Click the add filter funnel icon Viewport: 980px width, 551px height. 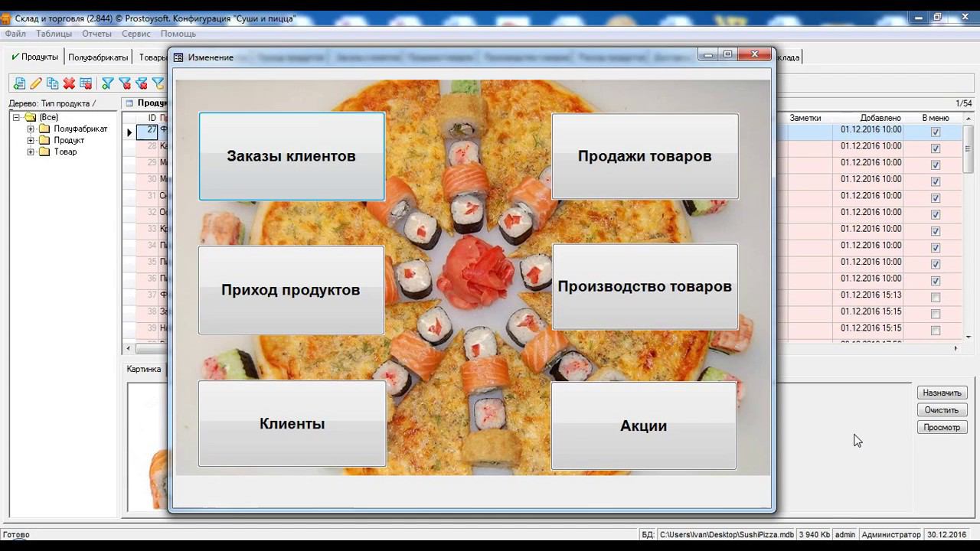point(108,83)
